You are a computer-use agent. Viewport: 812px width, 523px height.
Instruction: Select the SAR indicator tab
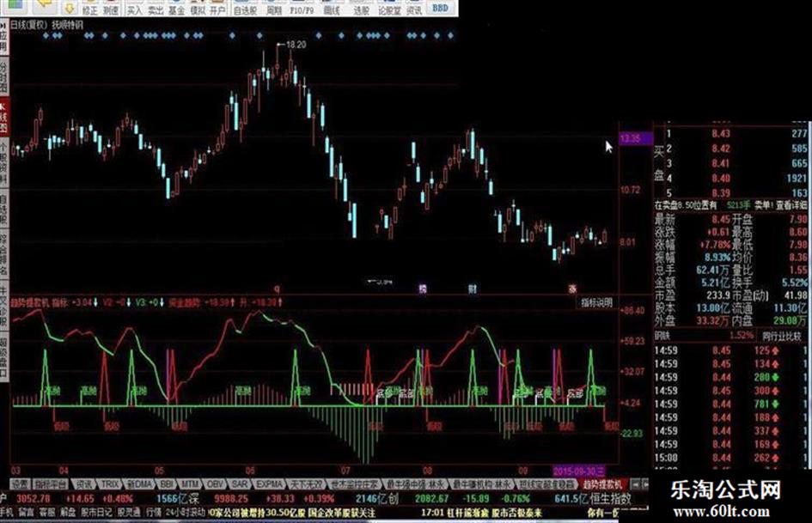(240, 484)
